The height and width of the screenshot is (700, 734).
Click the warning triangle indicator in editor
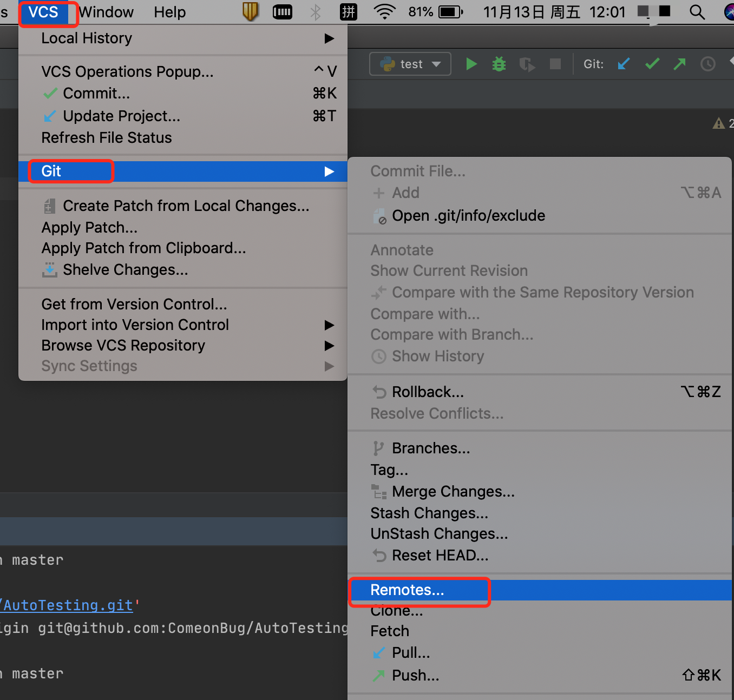click(x=718, y=123)
